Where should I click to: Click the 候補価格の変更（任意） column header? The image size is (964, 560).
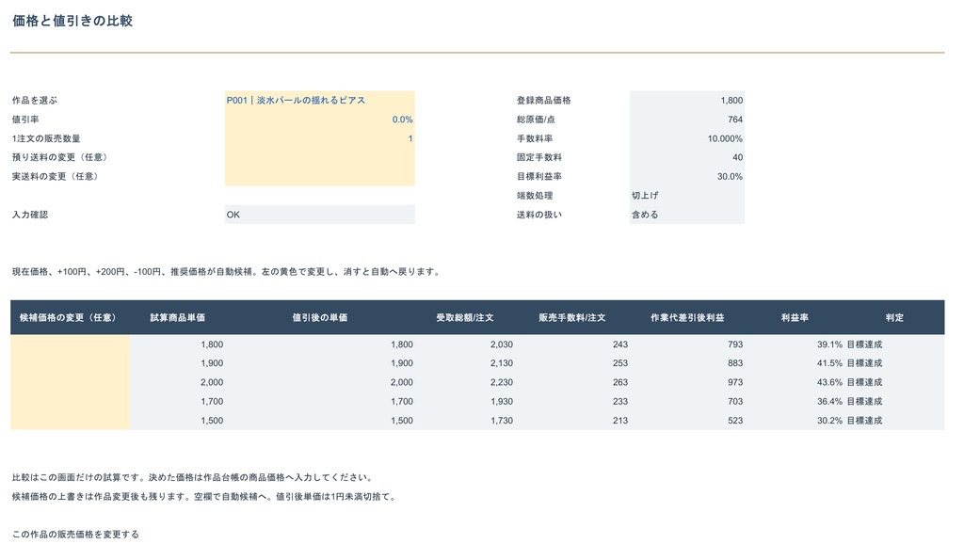68,318
